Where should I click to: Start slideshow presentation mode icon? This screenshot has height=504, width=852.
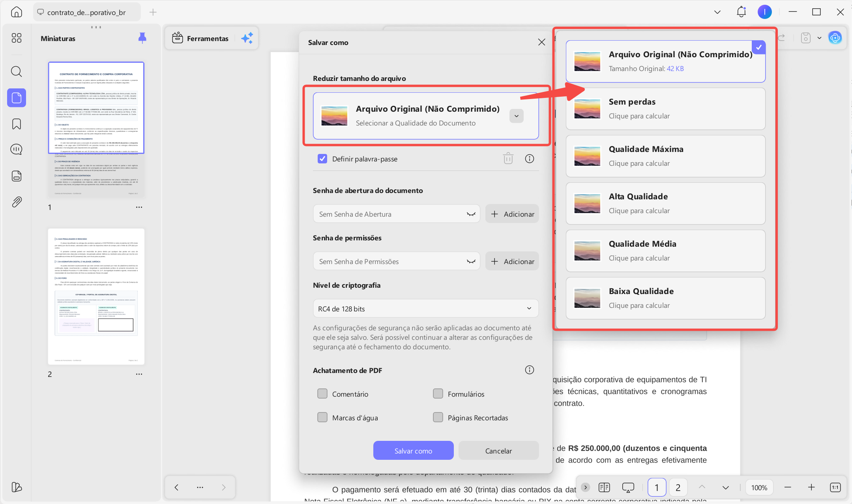click(628, 487)
